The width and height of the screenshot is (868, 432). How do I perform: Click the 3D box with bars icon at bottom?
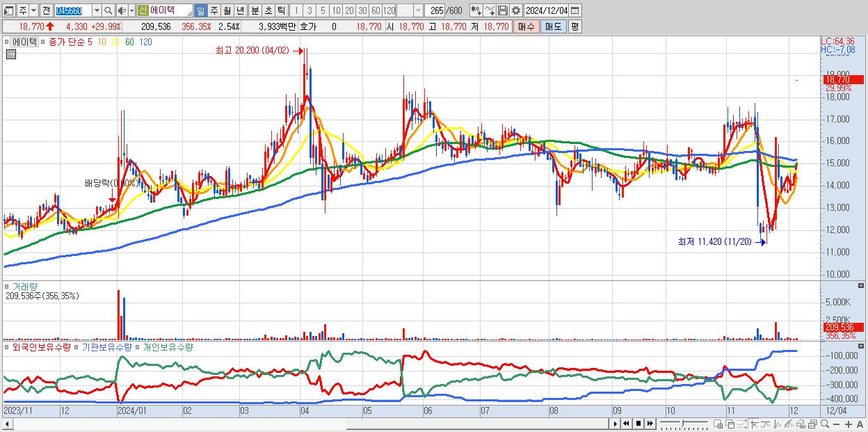[801, 424]
